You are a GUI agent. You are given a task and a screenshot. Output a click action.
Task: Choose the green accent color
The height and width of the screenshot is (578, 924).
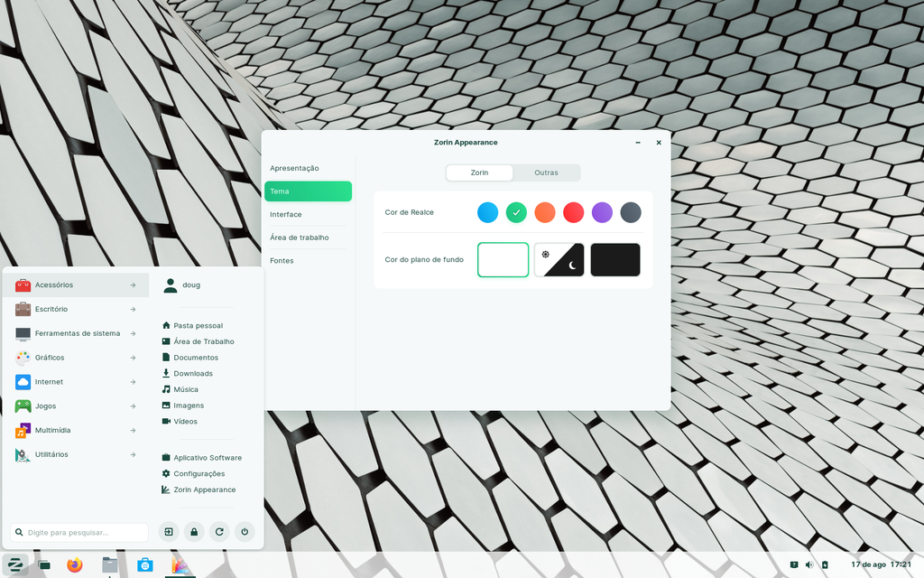point(516,212)
